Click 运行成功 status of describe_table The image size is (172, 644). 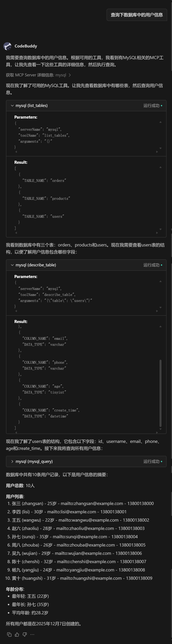pos(153,265)
